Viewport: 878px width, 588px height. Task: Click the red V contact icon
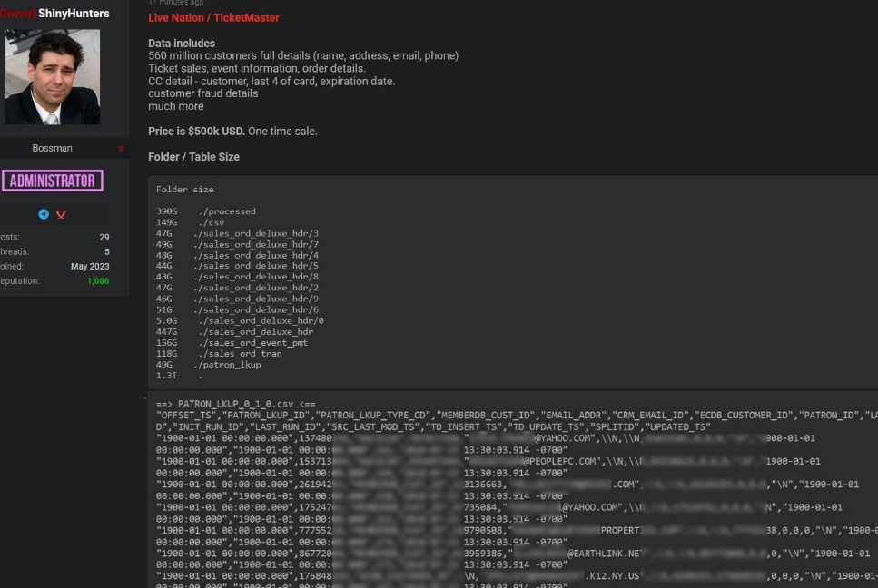tap(61, 214)
